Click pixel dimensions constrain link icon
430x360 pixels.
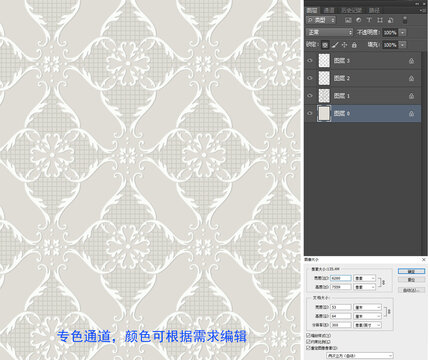coord(382,283)
